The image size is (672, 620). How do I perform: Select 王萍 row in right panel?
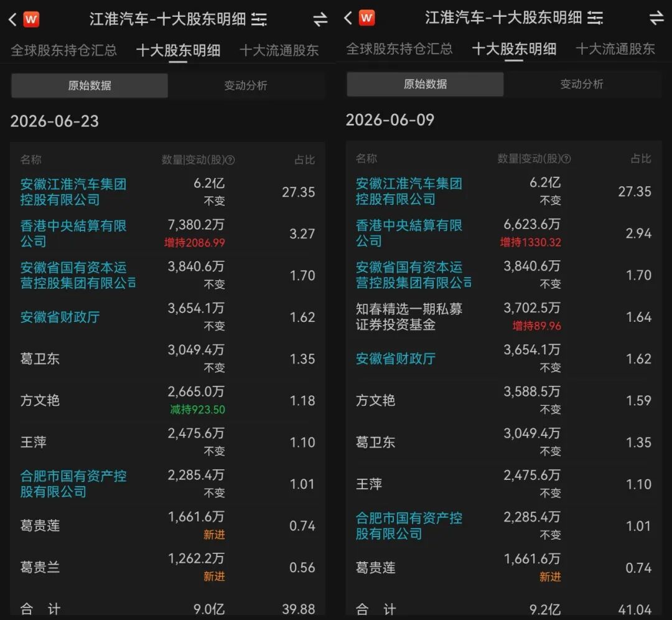503,484
